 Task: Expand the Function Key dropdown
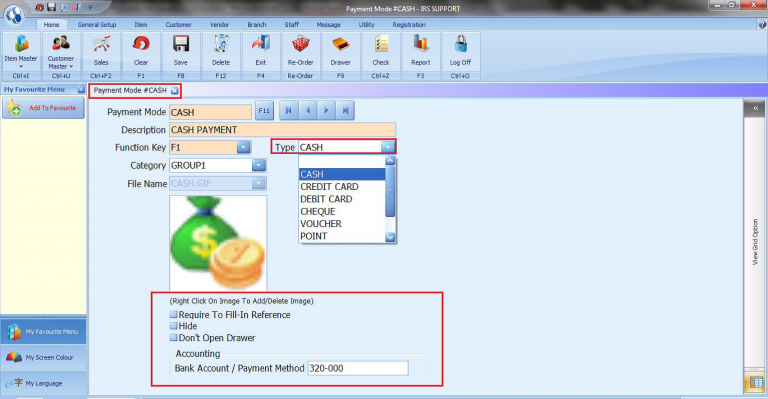click(x=243, y=147)
